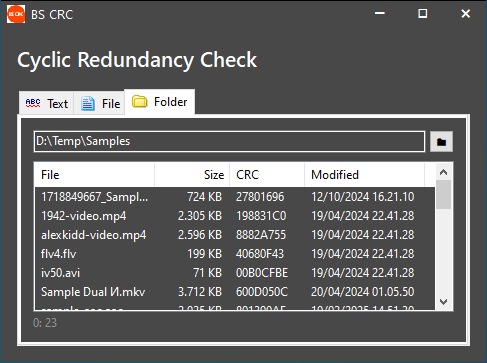Sort list by CRC column header

point(267,175)
